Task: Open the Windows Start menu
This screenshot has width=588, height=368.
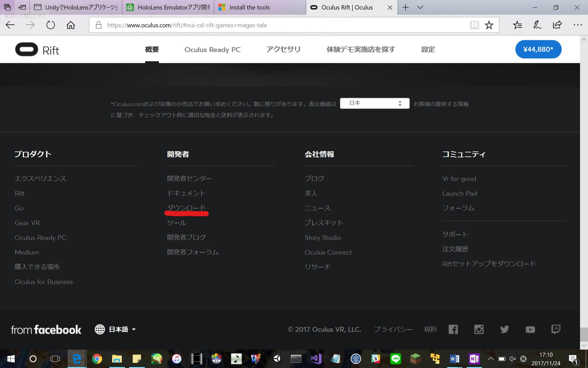Action: pos(11,359)
